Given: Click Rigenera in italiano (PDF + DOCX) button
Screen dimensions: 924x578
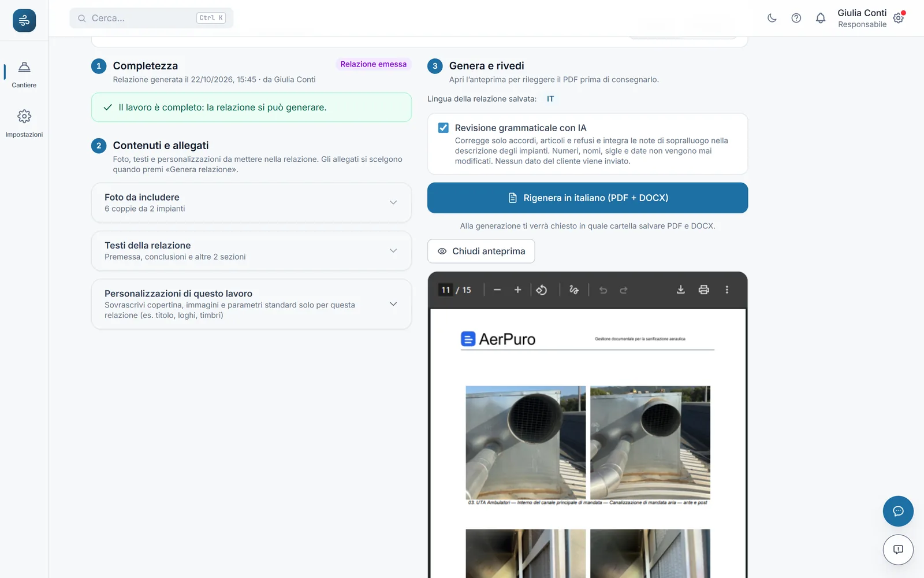Looking at the screenshot, I should [x=587, y=198].
